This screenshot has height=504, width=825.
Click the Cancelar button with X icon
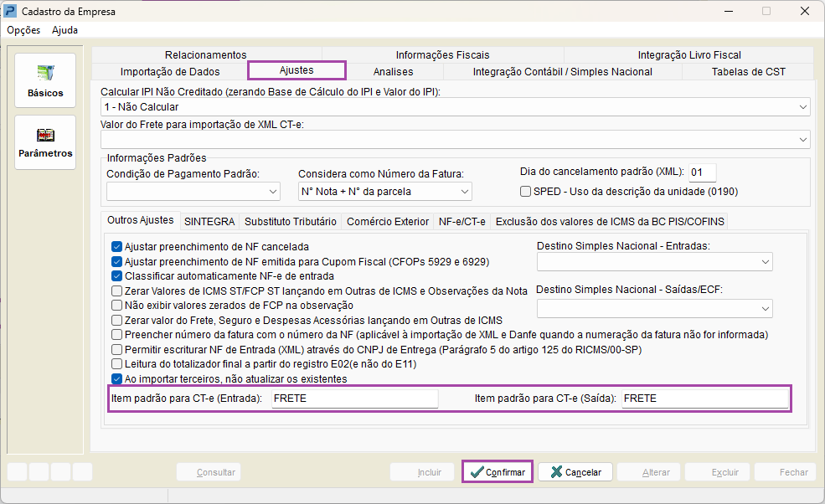pyautogui.click(x=575, y=472)
